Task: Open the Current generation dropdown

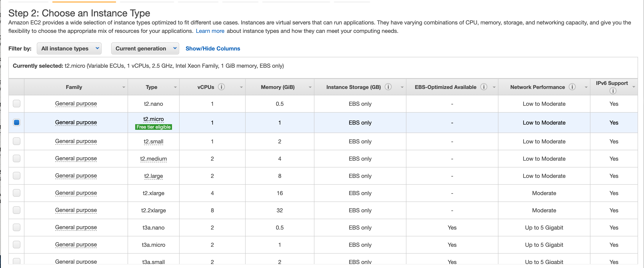Action: (145, 48)
